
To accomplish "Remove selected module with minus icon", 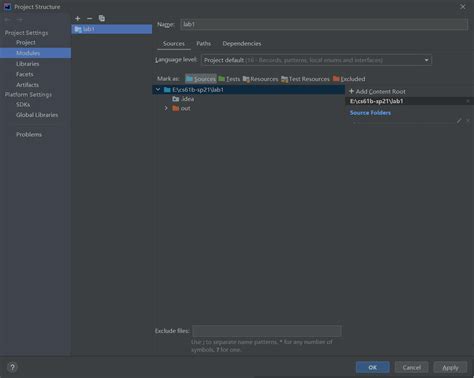I will [89, 19].
